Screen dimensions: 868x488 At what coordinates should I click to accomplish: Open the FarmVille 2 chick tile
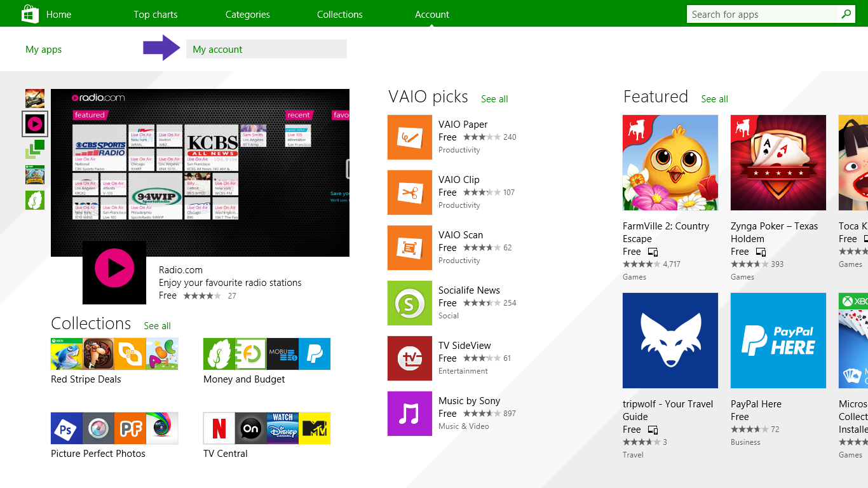point(670,163)
